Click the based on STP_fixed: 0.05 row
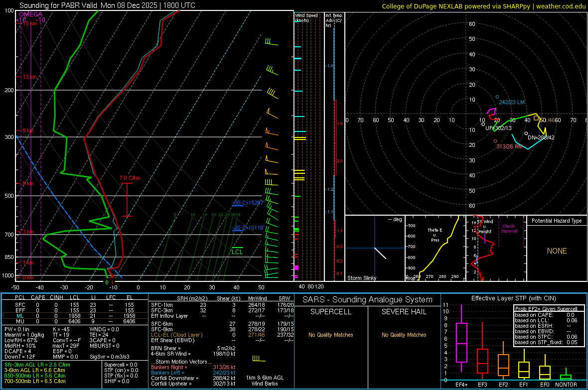Viewport: 588px width, 390px height. coord(546,342)
